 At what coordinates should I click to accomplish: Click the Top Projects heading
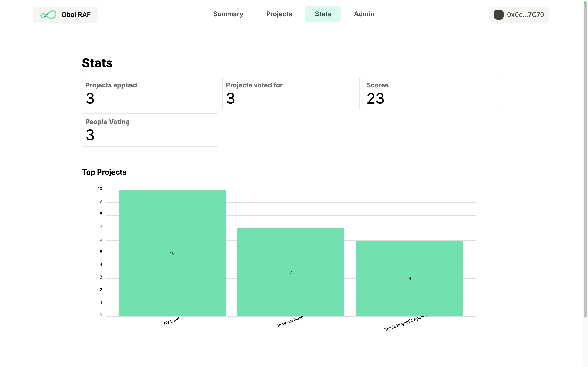click(x=104, y=172)
